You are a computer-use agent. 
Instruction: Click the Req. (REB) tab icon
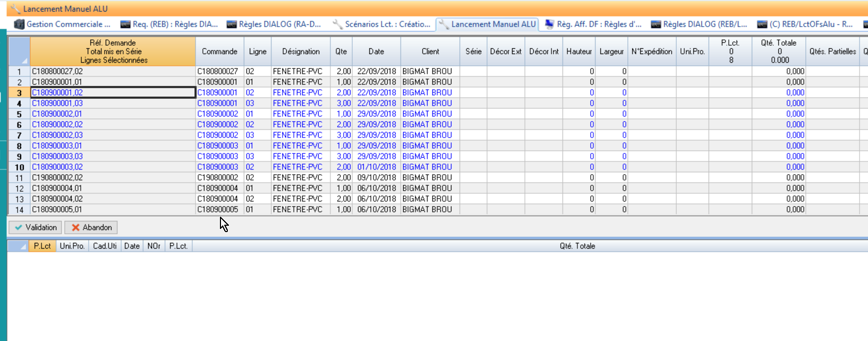coord(125,24)
